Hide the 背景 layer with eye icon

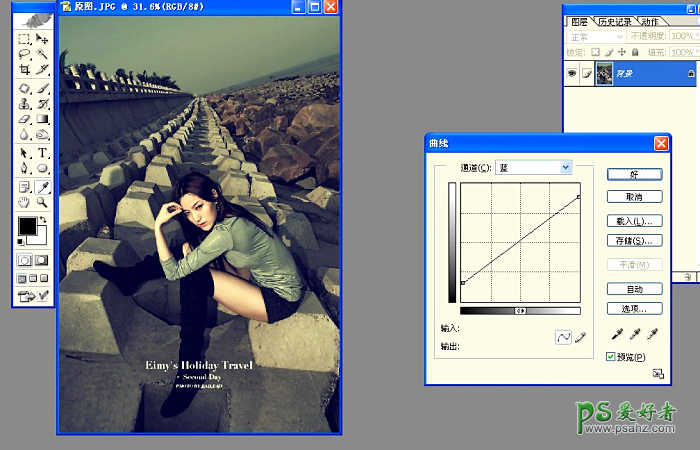571,73
